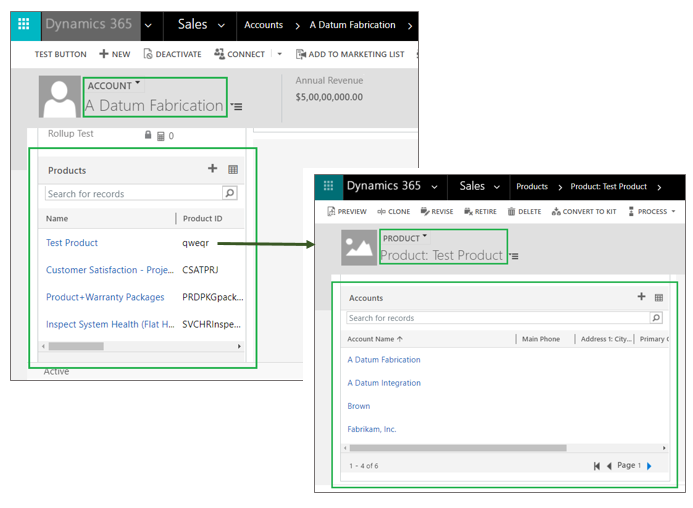
Task: Expand Dynamics 365 dropdown in Accounts window
Action: (148, 26)
